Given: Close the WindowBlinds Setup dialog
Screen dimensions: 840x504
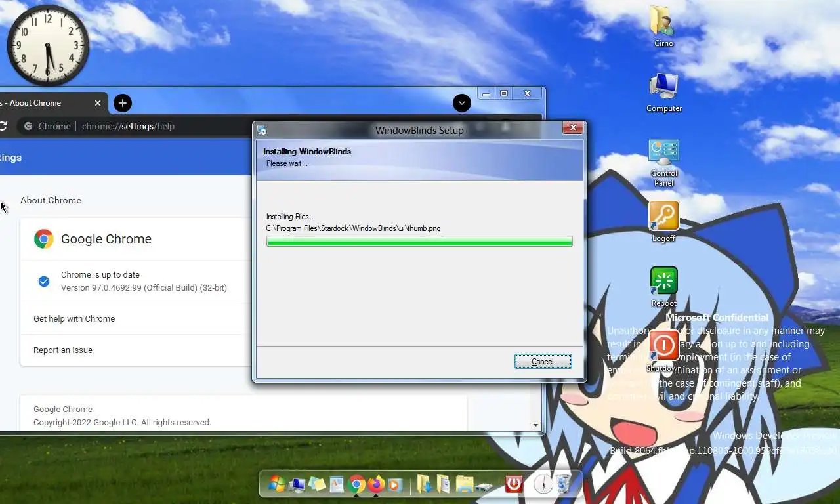Looking at the screenshot, I should (572, 127).
